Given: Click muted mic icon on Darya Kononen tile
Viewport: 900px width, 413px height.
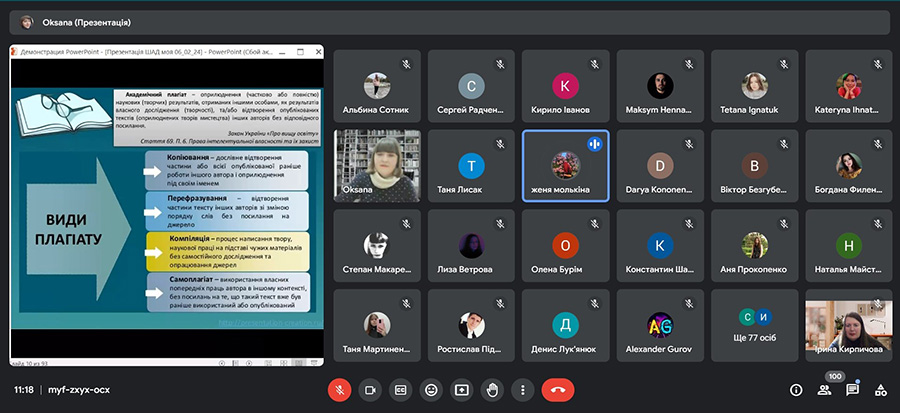Looking at the screenshot, I should (x=689, y=144).
